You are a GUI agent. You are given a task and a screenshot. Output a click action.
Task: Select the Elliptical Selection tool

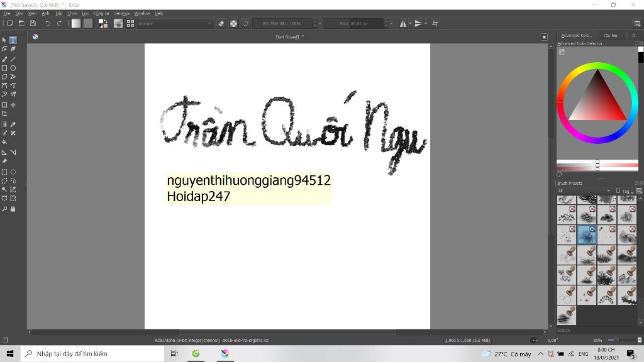[13, 172]
